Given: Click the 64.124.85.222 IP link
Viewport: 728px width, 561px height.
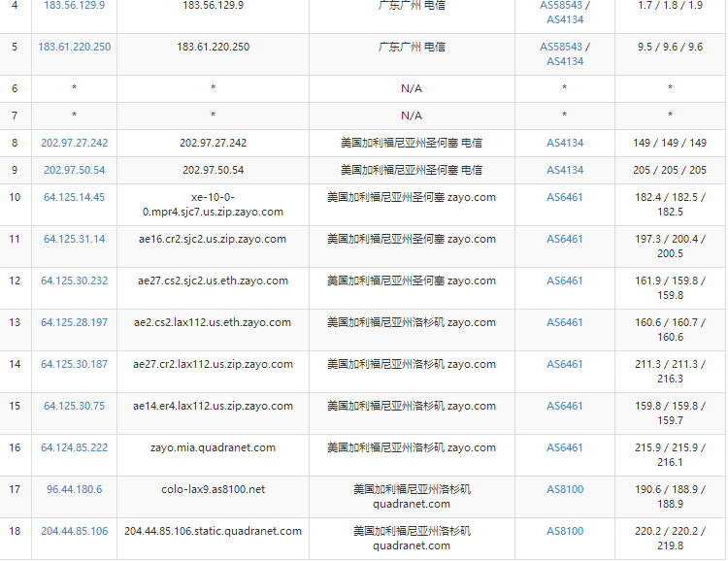Looking at the screenshot, I should 75,448.
